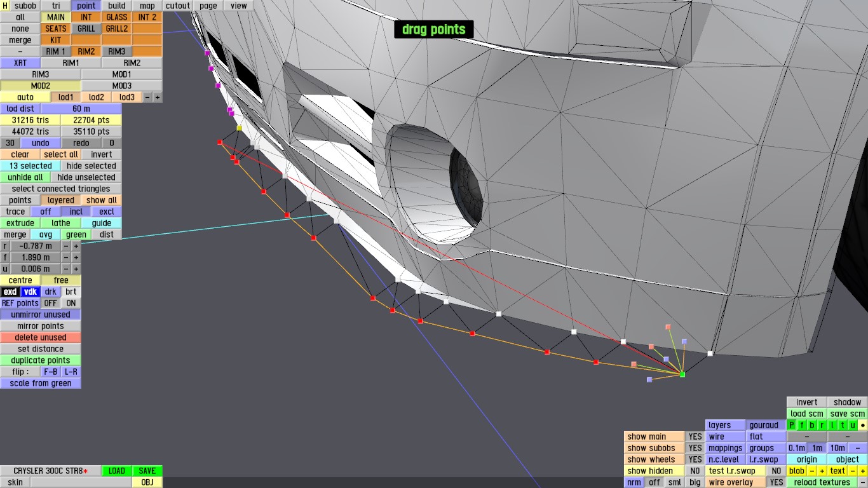The height and width of the screenshot is (488, 868).
Task: Click the avg merge option
Action: click(x=46, y=234)
